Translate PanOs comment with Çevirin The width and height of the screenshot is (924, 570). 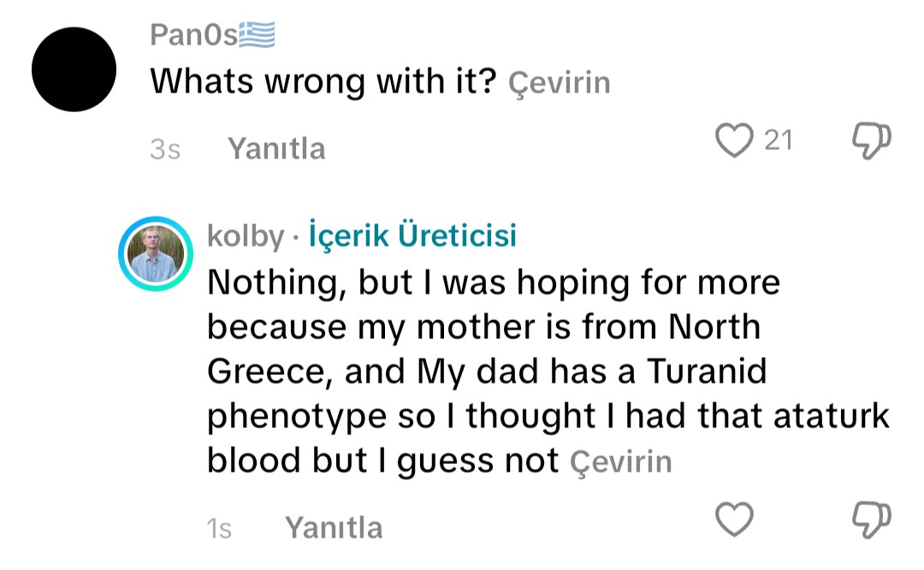[560, 83]
